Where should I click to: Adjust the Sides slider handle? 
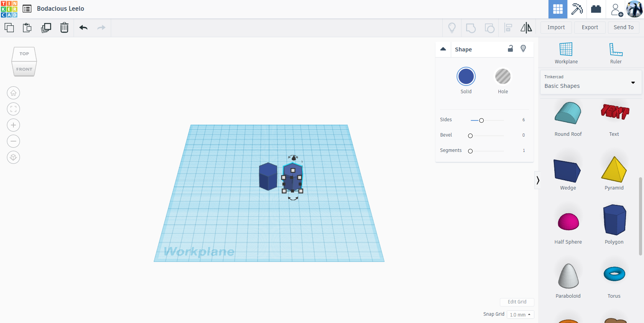(x=481, y=120)
